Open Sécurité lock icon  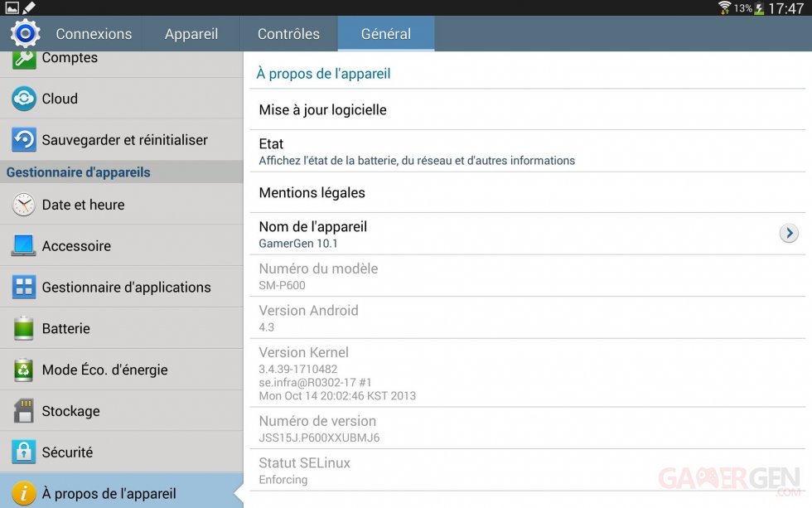(24, 452)
